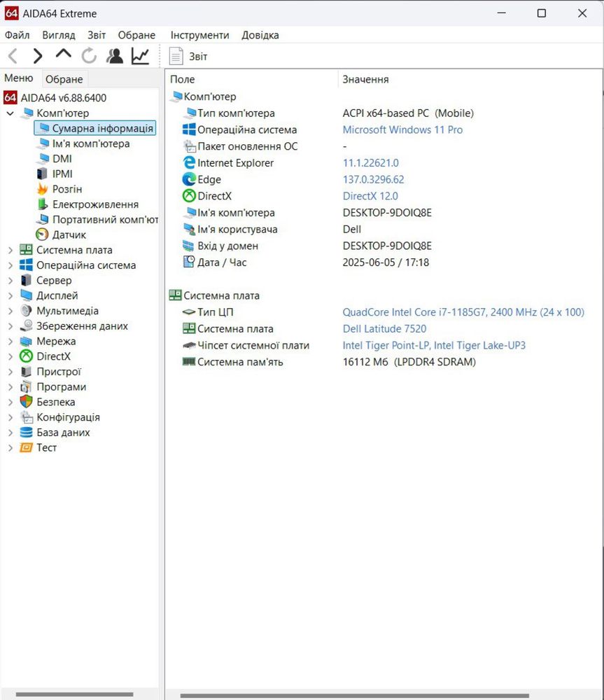The width and height of the screenshot is (604, 700).
Task: Click the benchmark icon beside Тест
Action: 26,447
